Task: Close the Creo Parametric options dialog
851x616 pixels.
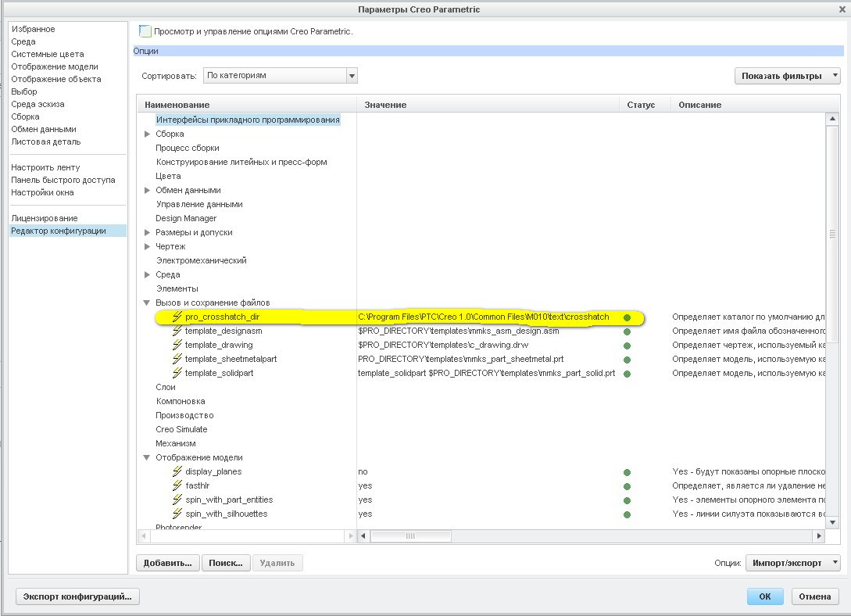Action: [842, 9]
